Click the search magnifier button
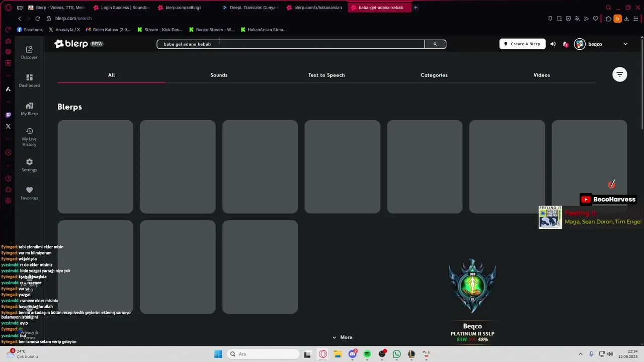Image resolution: width=644 pixels, height=362 pixels. 435,44
